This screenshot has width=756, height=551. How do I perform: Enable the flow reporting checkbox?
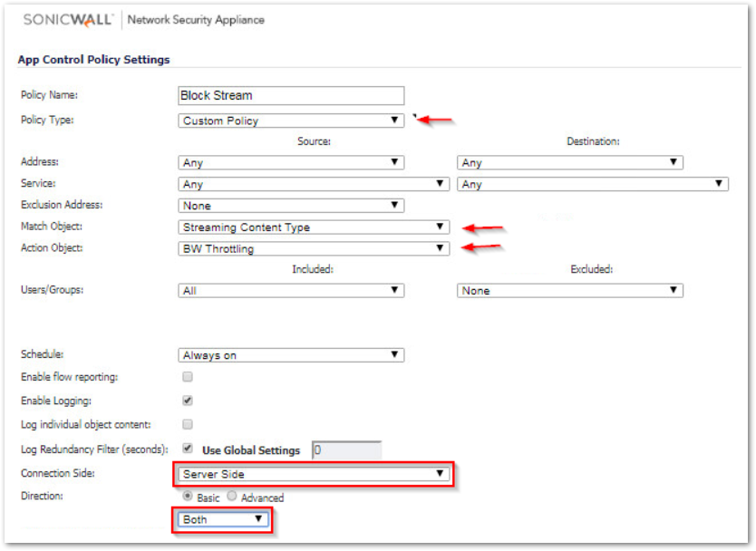[188, 376]
